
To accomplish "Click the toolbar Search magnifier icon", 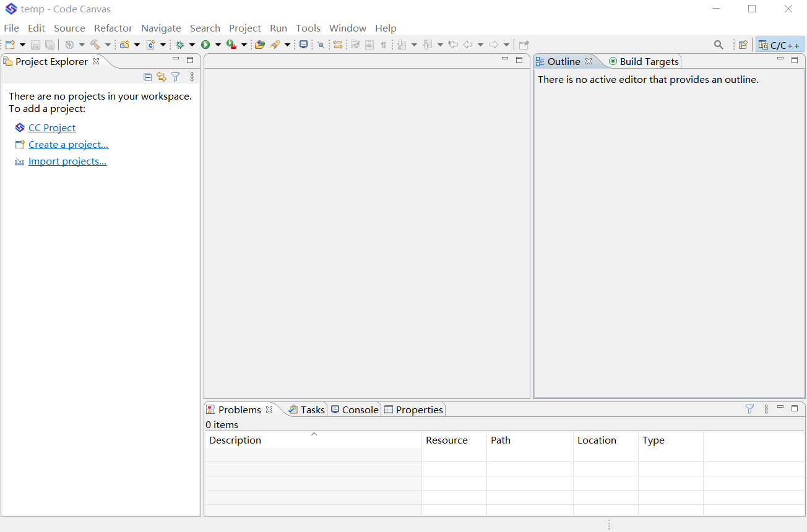I will [719, 45].
